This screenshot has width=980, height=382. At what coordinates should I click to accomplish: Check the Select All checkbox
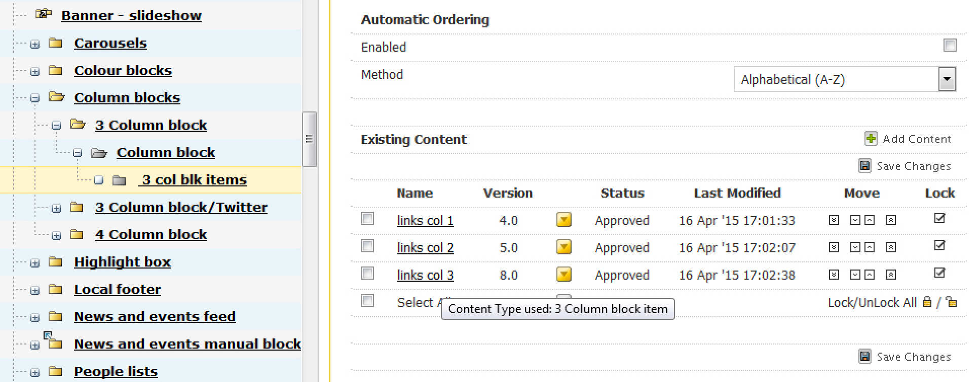click(367, 301)
